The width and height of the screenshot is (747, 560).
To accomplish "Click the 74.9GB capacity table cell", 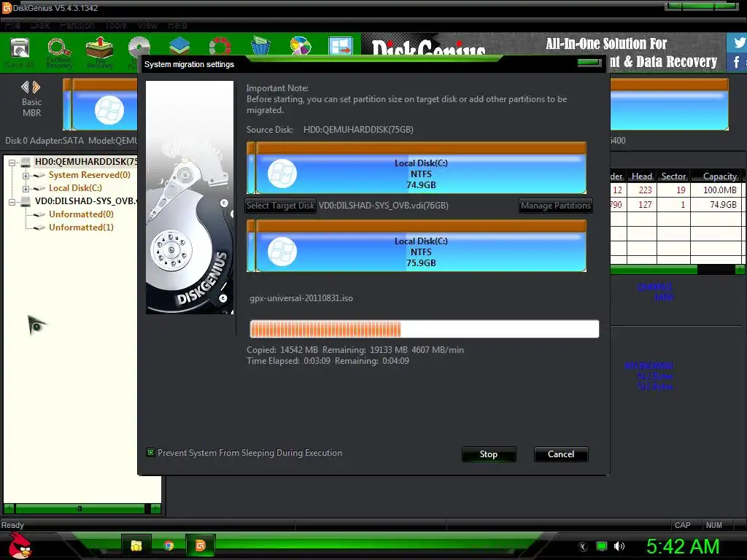I will (x=718, y=205).
